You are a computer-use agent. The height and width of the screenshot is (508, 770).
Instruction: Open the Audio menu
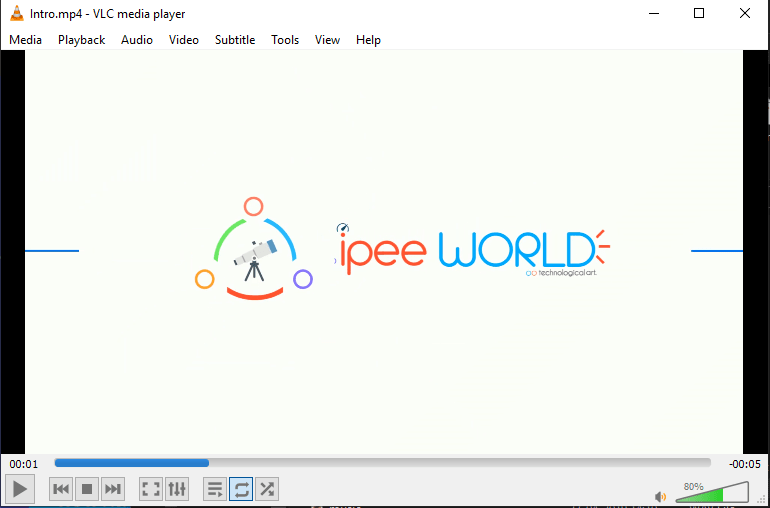point(137,40)
